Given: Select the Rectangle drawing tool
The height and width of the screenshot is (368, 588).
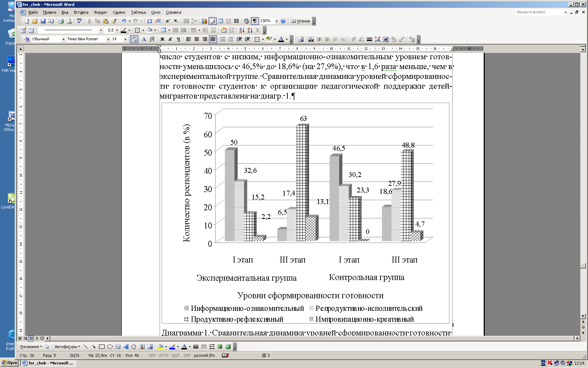Looking at the screenshot, I should click(101, 347).
